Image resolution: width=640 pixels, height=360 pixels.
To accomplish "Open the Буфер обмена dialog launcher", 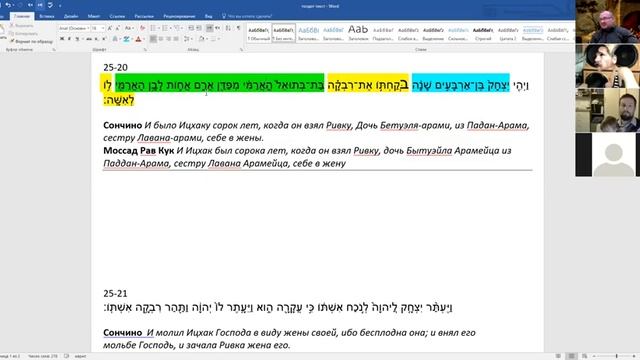I will click(54, 50).
